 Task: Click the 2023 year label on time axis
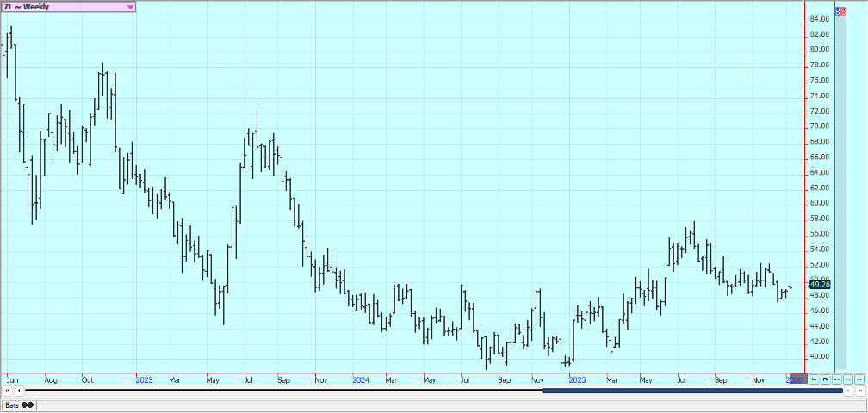(144, 379)
